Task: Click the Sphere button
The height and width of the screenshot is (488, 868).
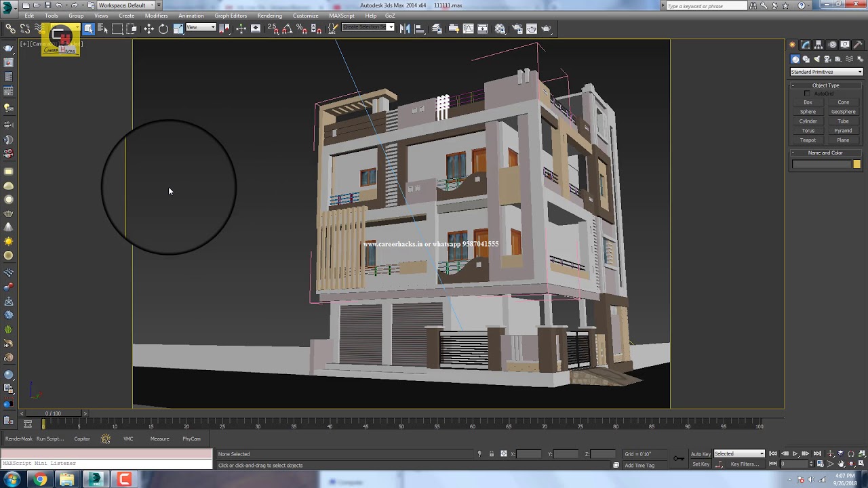Action: pyautogui.click(x=808, y=112)
